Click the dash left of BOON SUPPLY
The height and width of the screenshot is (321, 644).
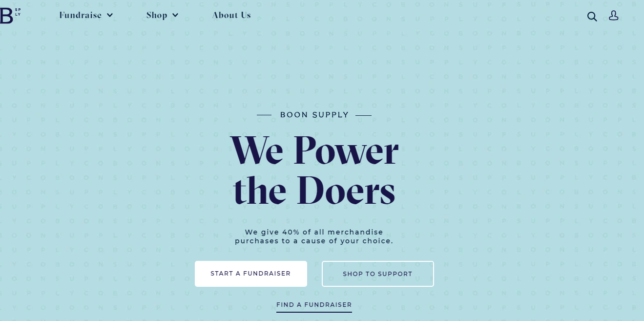coord(264,115)
